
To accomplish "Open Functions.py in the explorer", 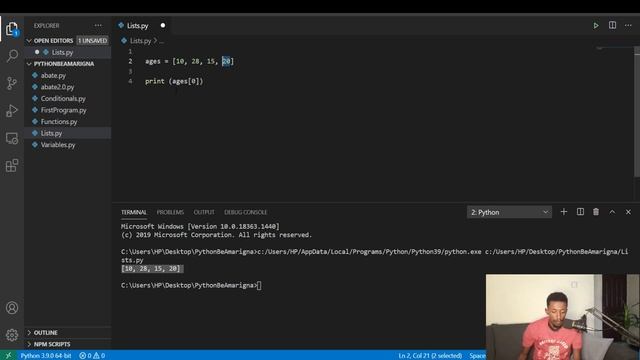I will pos(67,122).
